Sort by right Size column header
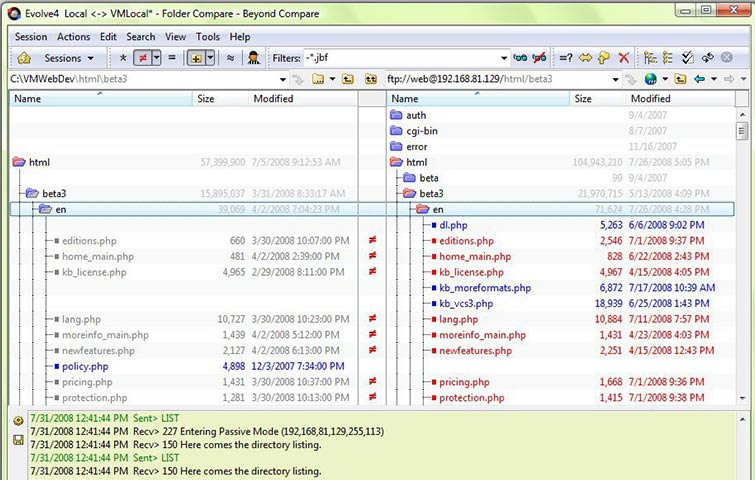755x480 pixels. pyautogui.click(x=598, y=99)
